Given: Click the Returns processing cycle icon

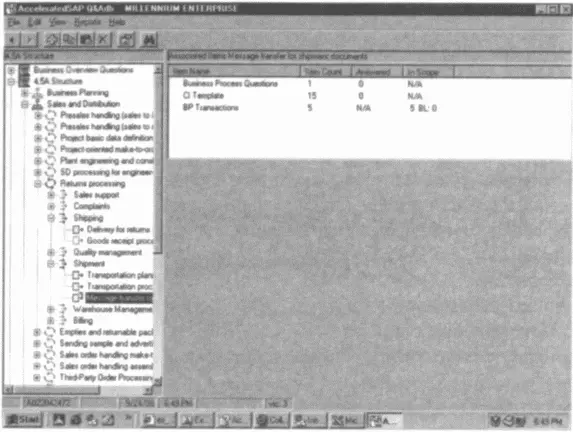Looking at the screenshot, I should (x=50, y=183).
